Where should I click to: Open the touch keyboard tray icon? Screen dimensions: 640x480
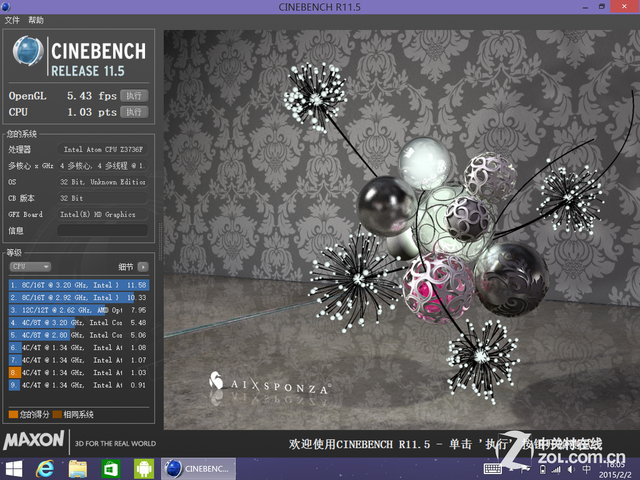tap(493, 469)
